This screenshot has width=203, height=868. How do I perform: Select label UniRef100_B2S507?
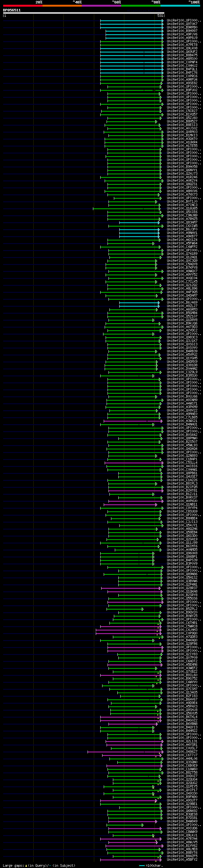pos(182,442)
